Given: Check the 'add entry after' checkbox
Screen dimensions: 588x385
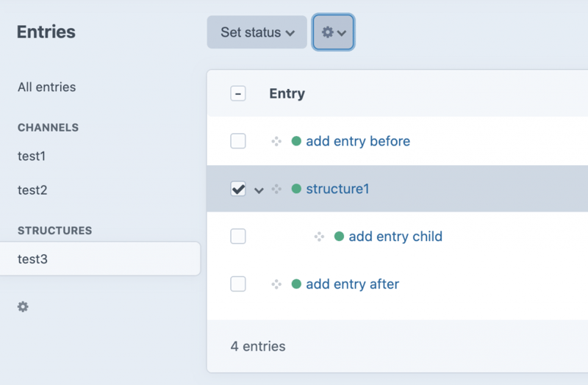Looking at the screenshot, I should pyautogui.click(x=238, y=284).
